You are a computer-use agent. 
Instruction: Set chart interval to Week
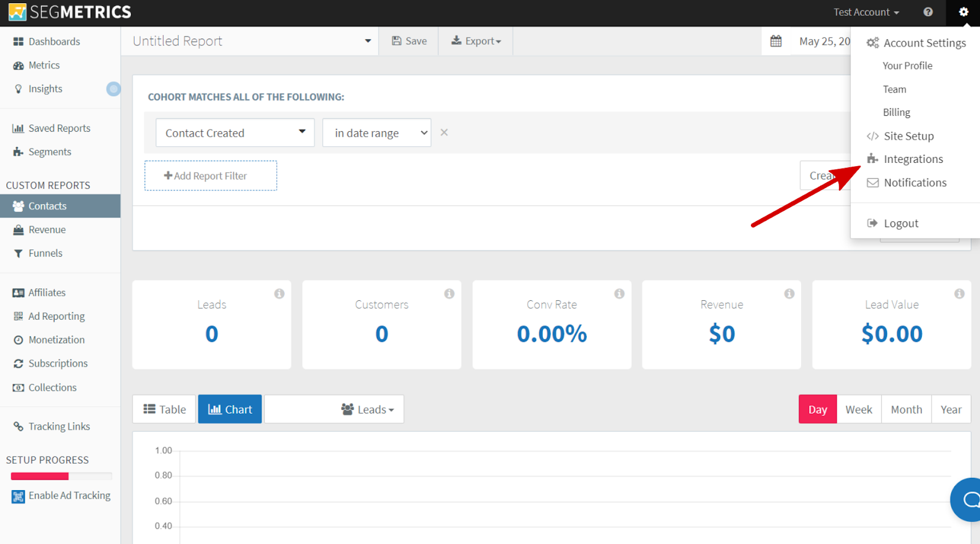pos(859,409)
